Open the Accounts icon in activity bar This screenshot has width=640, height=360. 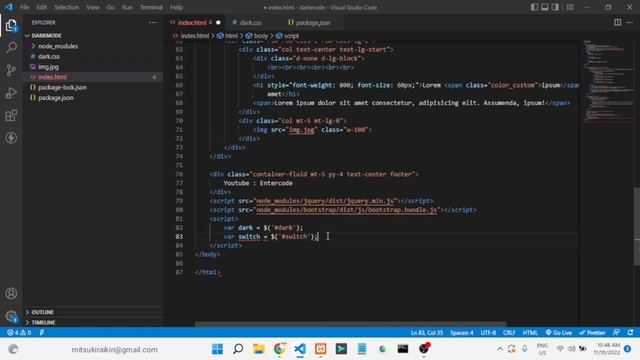click(11, 293)
